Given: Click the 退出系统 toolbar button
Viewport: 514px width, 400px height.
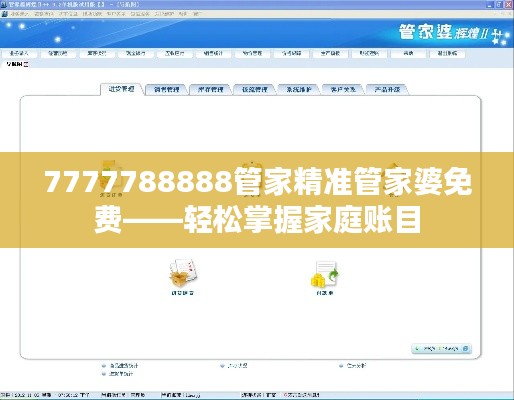Looking at the screenshot, I should (447, 53).
